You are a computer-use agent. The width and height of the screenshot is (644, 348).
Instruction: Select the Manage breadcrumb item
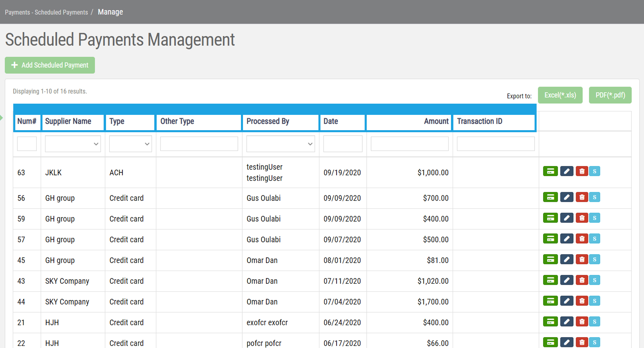click(110, 12)
